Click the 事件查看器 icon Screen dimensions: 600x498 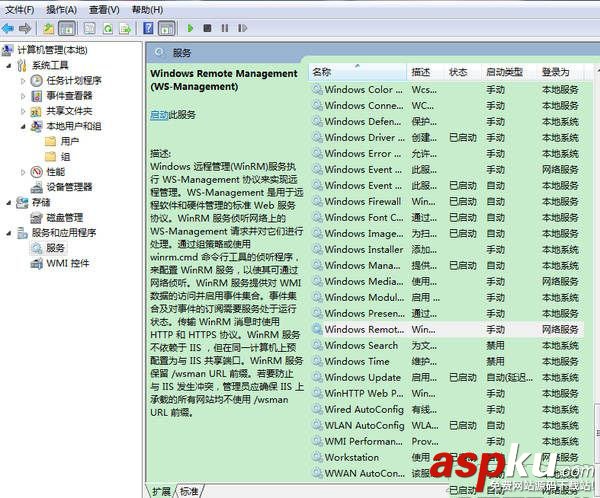(x=36, y=96)
